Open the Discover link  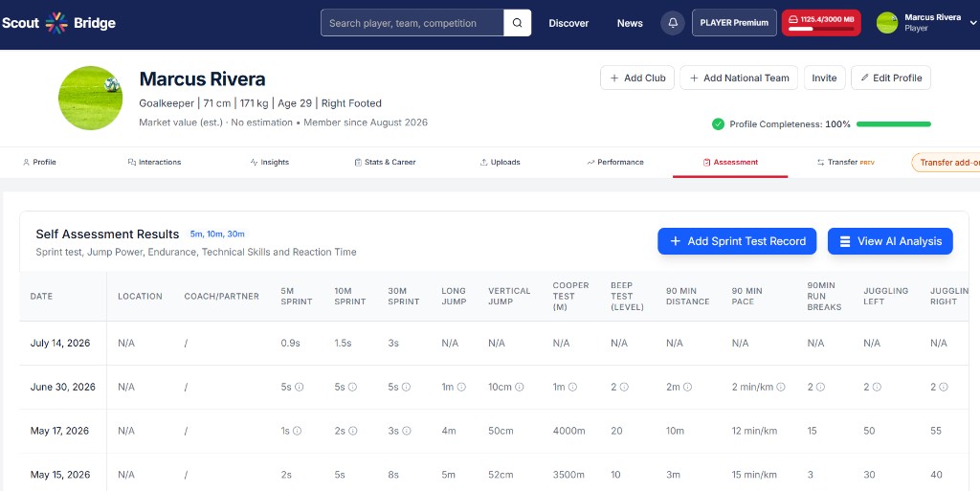[x=568, y=23]
